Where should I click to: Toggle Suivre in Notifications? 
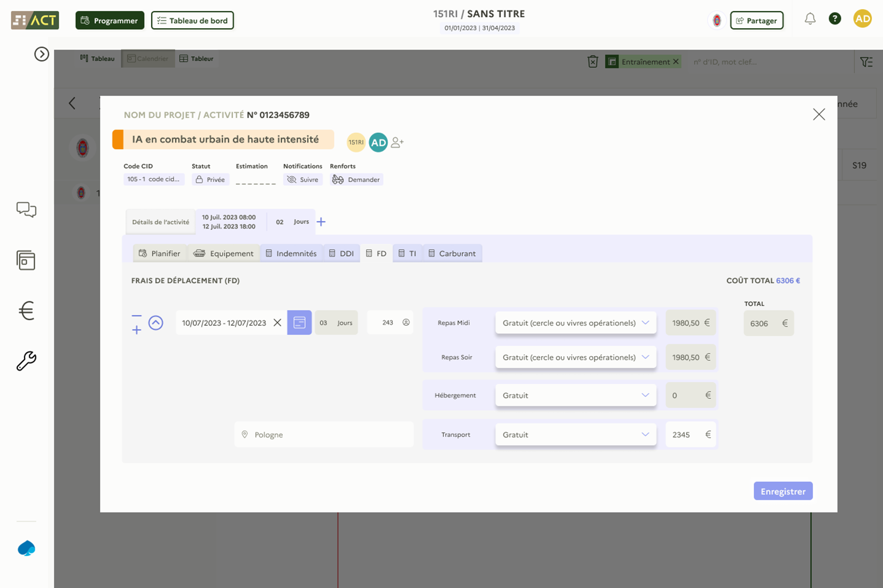(x=303, y=179)
